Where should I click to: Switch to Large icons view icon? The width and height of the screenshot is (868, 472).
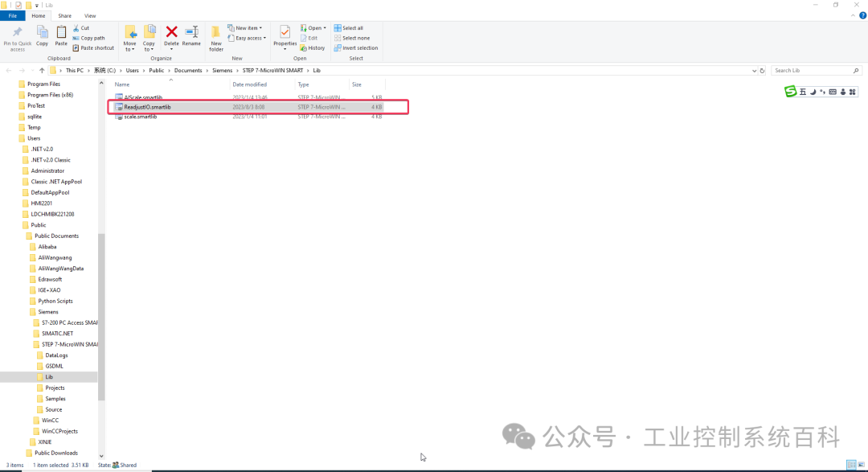click(x=861, y=465)
